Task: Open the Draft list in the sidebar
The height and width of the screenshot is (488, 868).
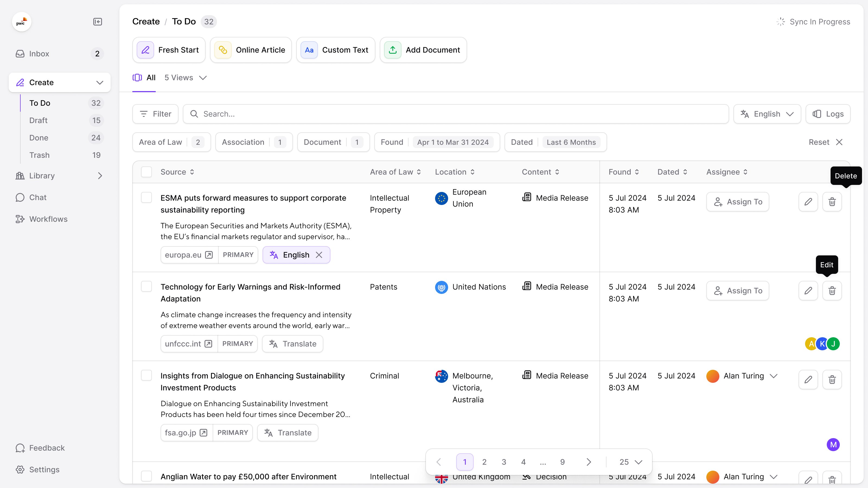Action: click(x=39, y=121)
